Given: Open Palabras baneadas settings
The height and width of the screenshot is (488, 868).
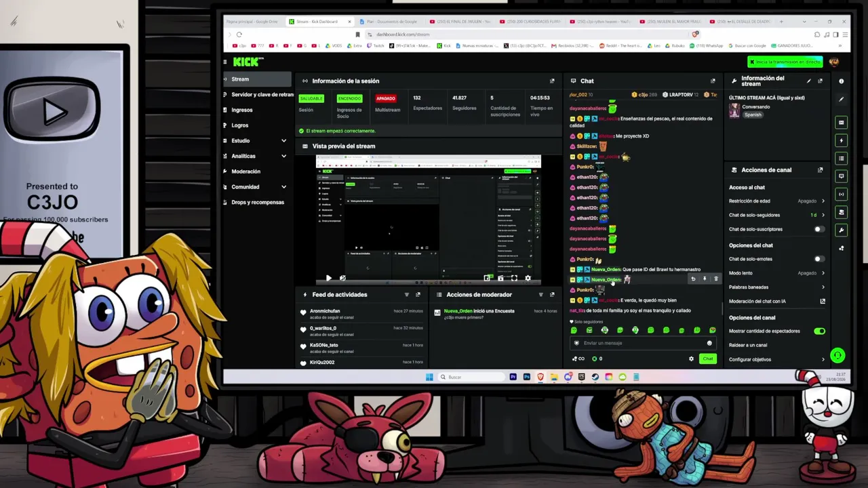Looking at the screenshot, I should coord(777,287).
